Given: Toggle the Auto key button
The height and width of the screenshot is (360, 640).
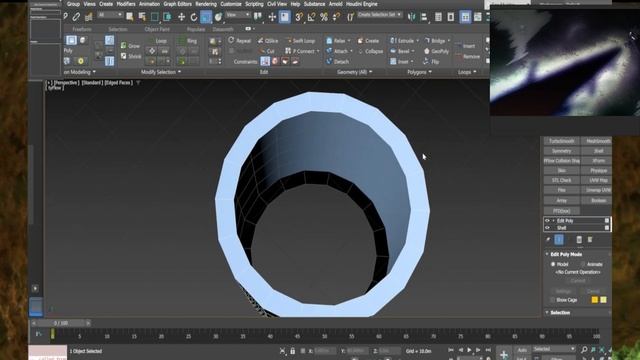Looking at the screenshot, I should (522, 350).
